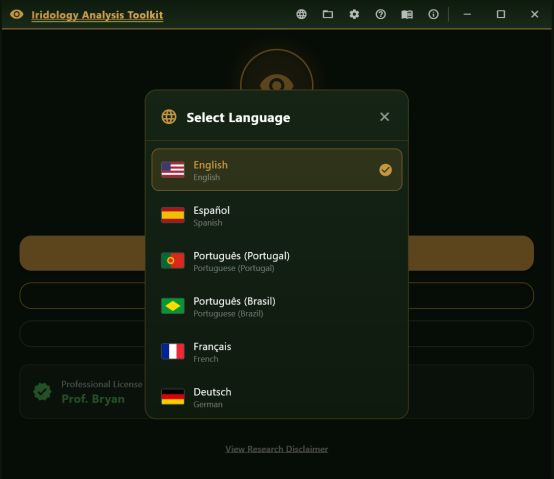Open the folder icon in title bar
The height and width of the screenshot is (479, 554).
coord(328,14)
